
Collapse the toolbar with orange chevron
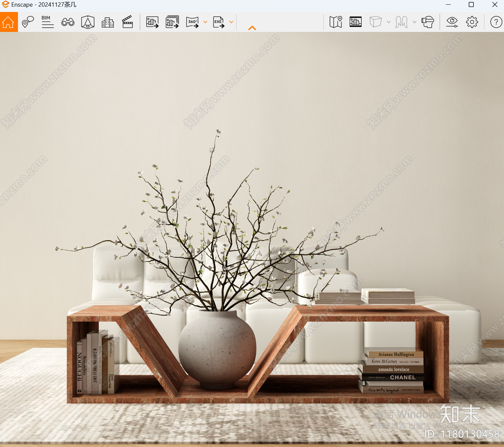(252, 28)
